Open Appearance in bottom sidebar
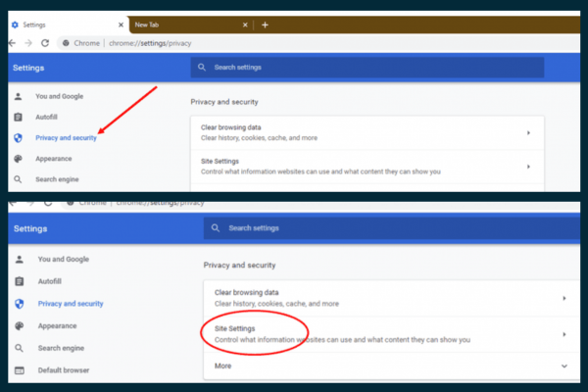588x392 pixels. click(57, 326)
